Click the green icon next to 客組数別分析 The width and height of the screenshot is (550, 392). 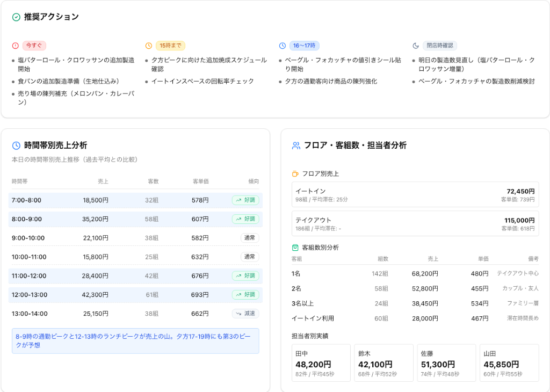click(294, 248)
